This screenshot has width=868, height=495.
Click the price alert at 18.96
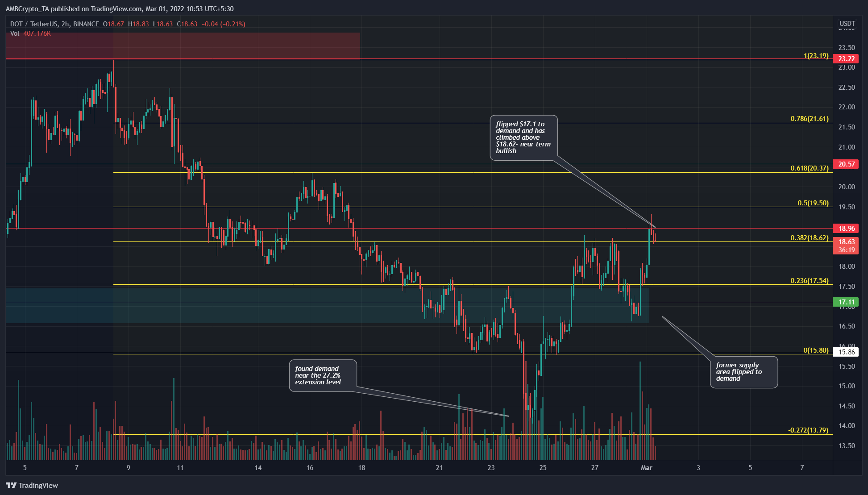(845, 228)
